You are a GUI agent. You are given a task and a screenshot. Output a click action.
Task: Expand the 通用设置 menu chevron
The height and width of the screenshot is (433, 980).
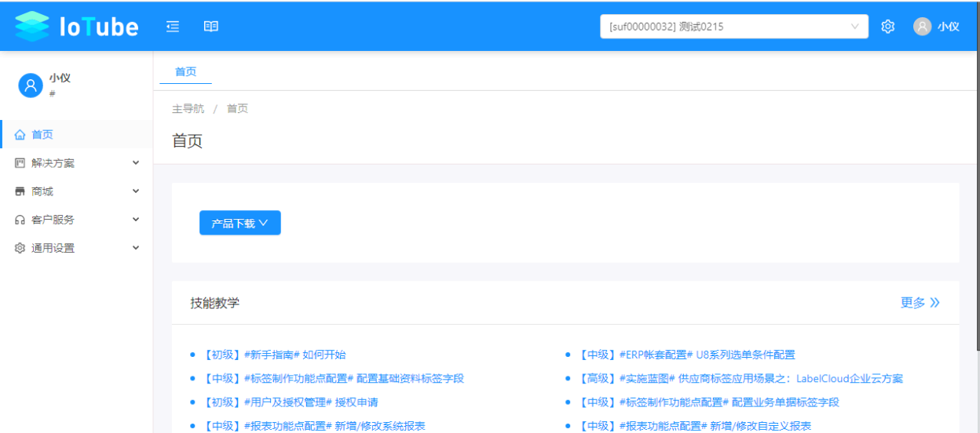pos(136,248)
